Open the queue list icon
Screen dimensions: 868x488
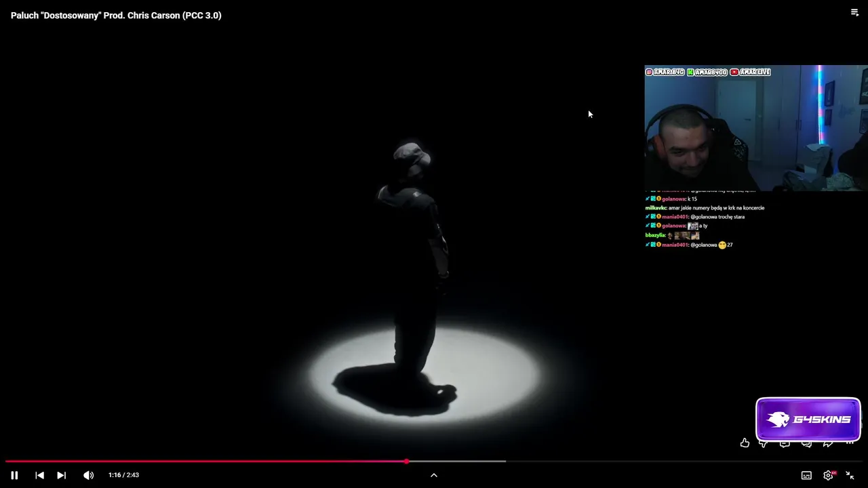pyautogui.click(x=854, y=12)
